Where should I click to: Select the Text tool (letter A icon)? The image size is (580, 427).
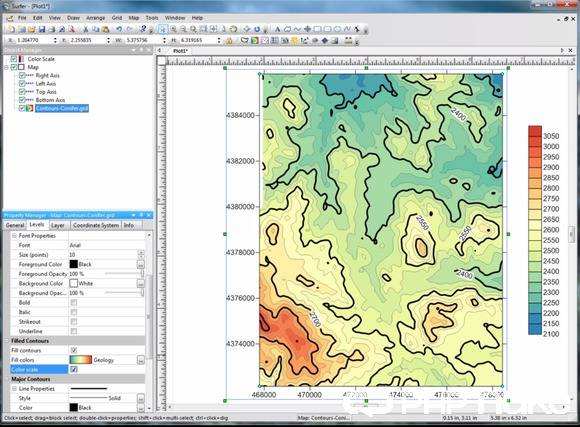pos(277,29)
